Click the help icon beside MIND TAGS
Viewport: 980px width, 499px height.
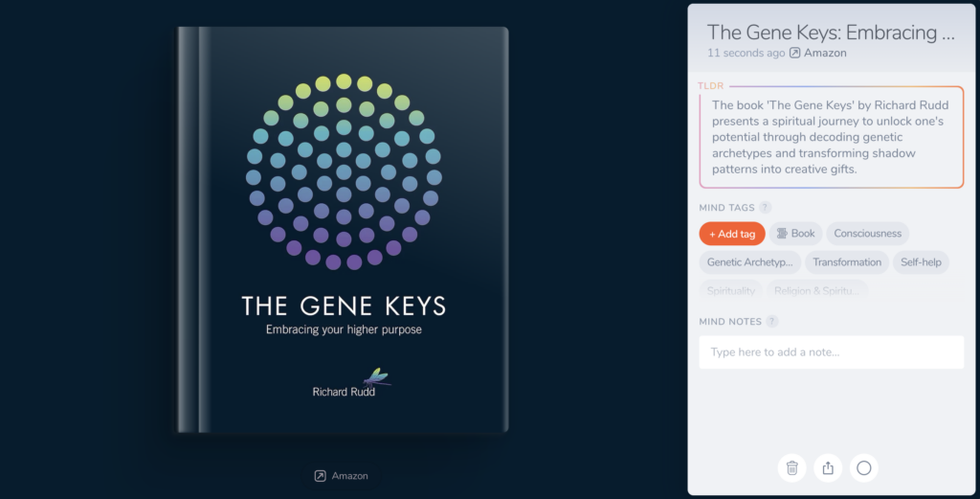[766, 208]
